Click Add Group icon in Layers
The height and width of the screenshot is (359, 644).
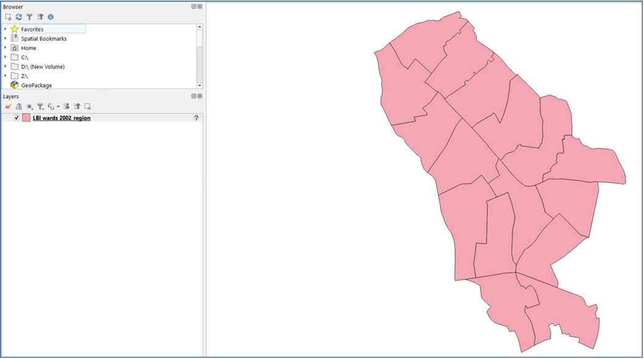point(18,106)
